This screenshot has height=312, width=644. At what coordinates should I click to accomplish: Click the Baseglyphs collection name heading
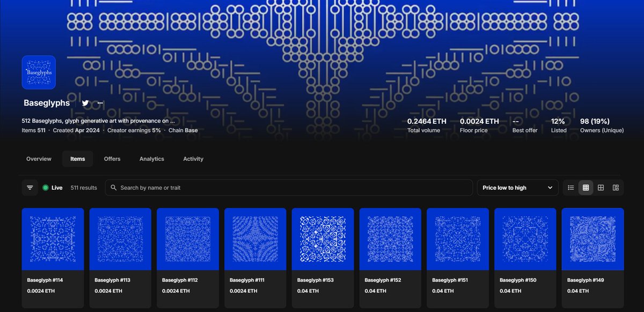(47, 103)
